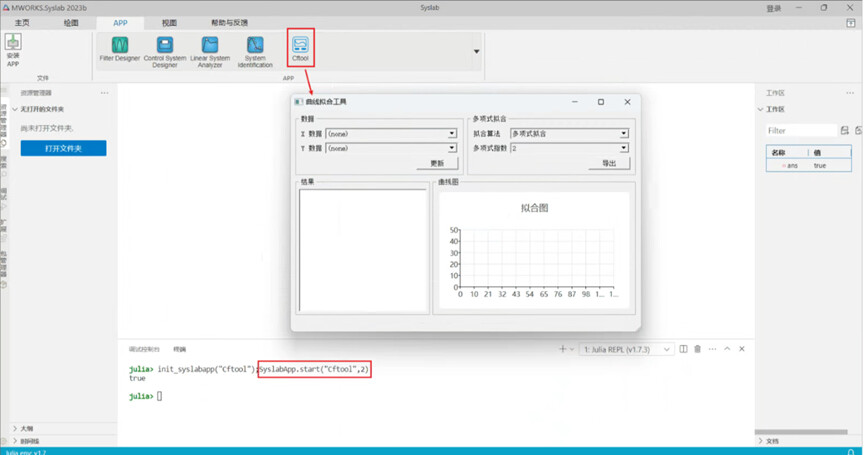Click the 名称 column header
Viewport: 864px width, 455px height.
(x=779, y=152)
